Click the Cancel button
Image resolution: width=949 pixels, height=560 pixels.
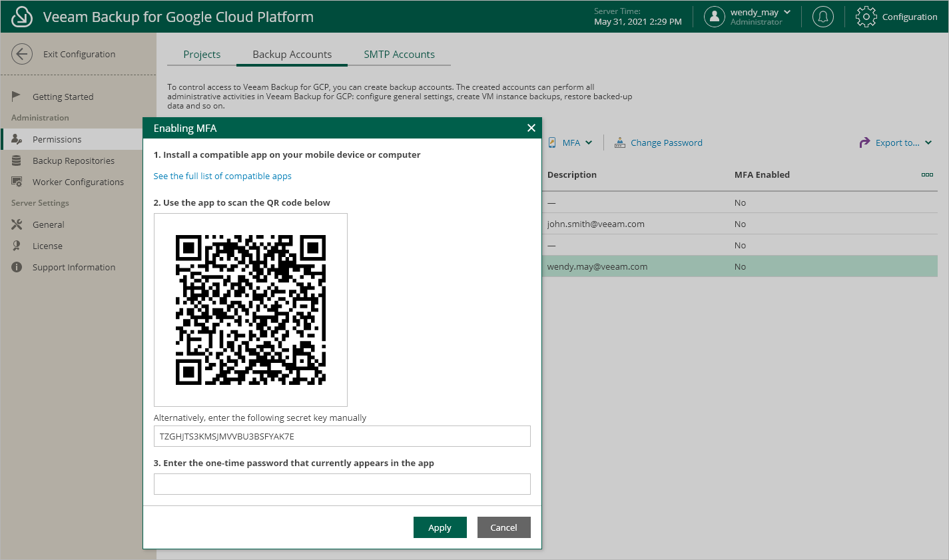pyautogui.click(x=504, y=527)
